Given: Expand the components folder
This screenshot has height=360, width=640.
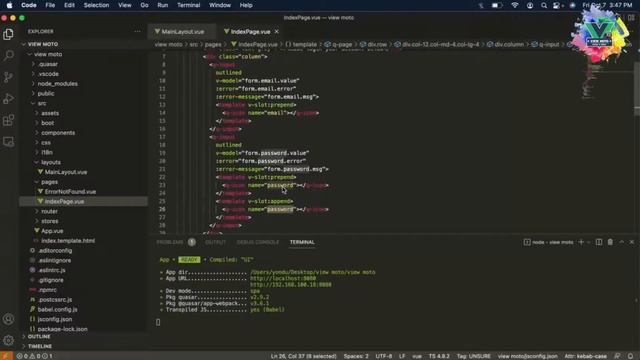Looking at the screenshot, I should (x=58, y=133).
